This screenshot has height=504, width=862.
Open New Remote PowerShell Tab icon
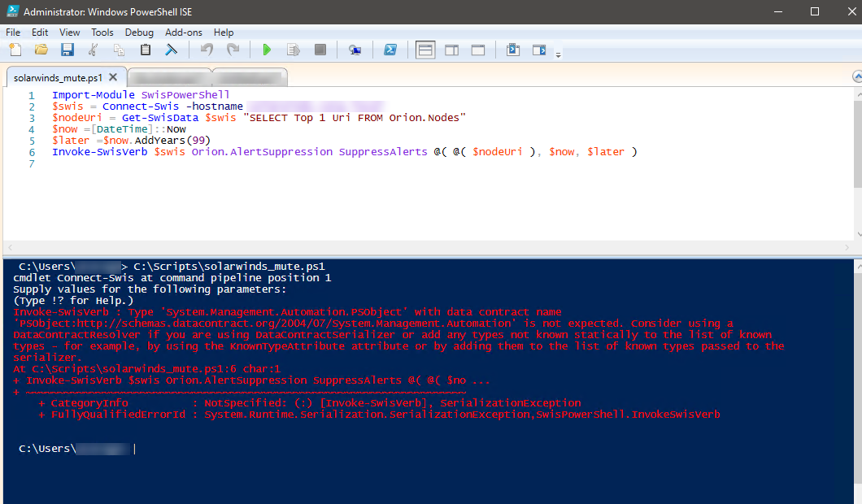[355, 50]
